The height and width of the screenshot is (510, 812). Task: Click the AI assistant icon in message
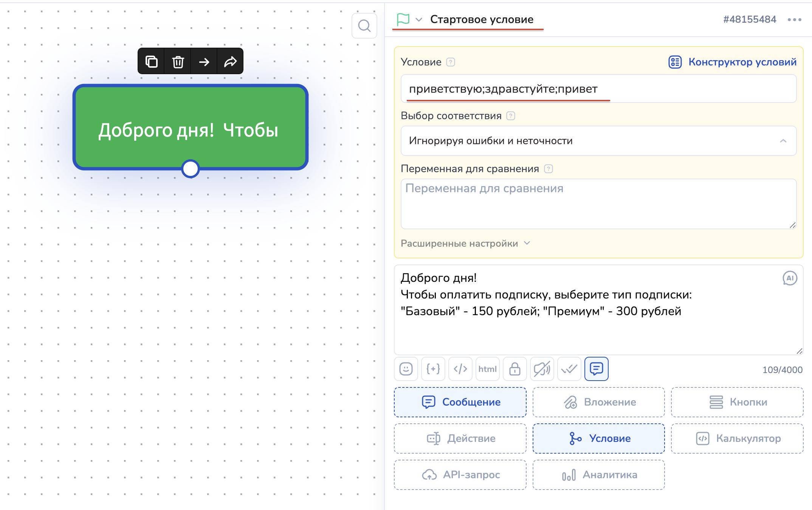tap(790, 278)
